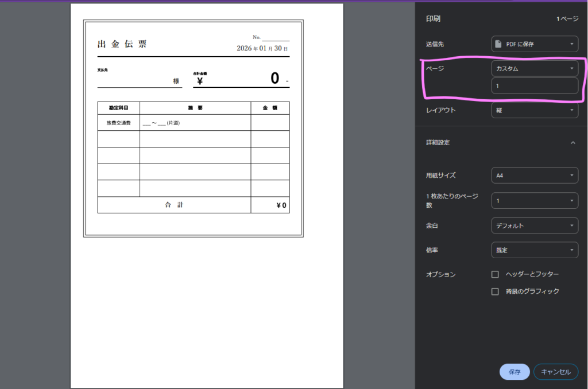The height and width of the screenshot is (389, 588).
Task: Click the PDF file icon in destination field
Action: point(500,44)
